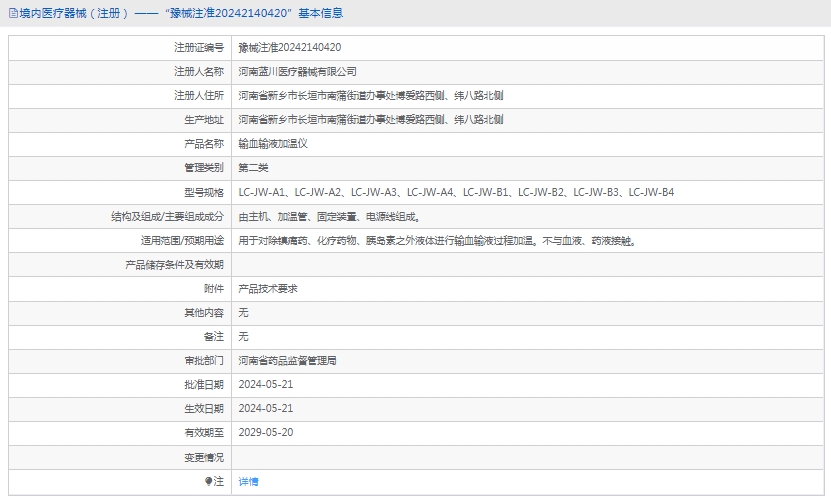Click the 注册人住所 address value
The height and width of the screenshot is (498, 831).
tap(370, 96)
